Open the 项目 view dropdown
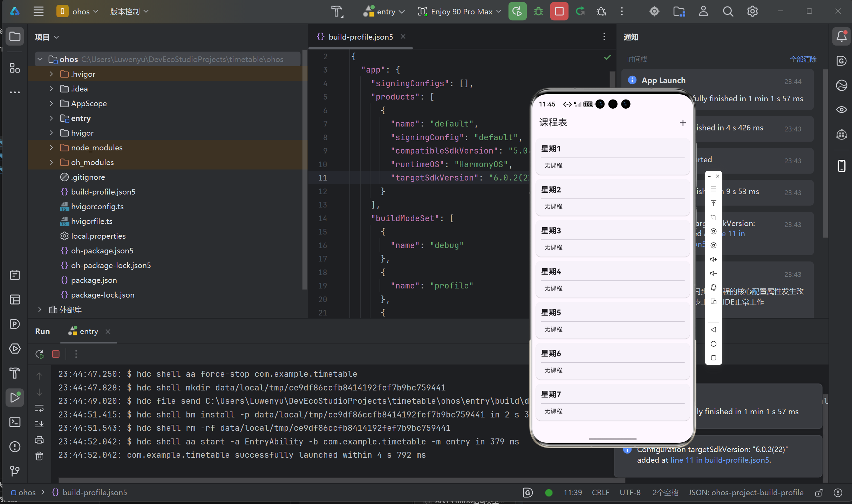The width and height of the screenshot is (852, 504). tap(47, 37)
